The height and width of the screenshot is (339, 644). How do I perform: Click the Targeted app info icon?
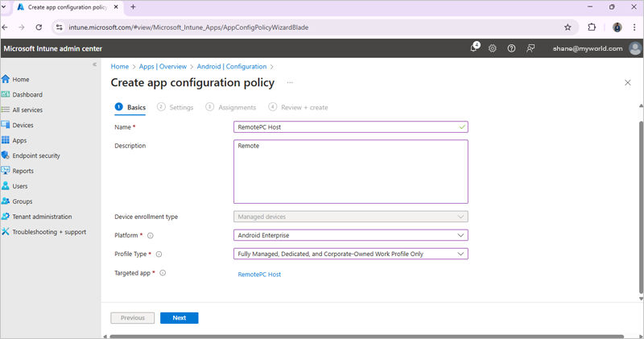click(163, 274)
